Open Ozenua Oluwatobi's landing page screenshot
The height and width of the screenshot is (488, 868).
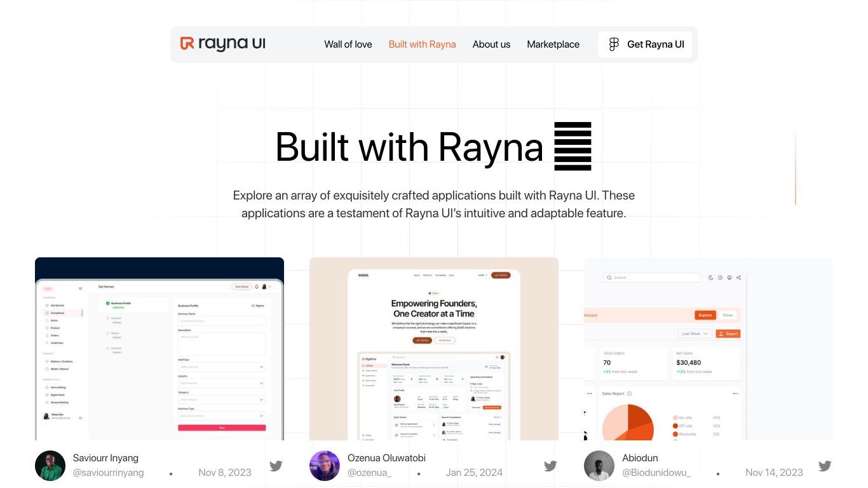click(434, 349)
